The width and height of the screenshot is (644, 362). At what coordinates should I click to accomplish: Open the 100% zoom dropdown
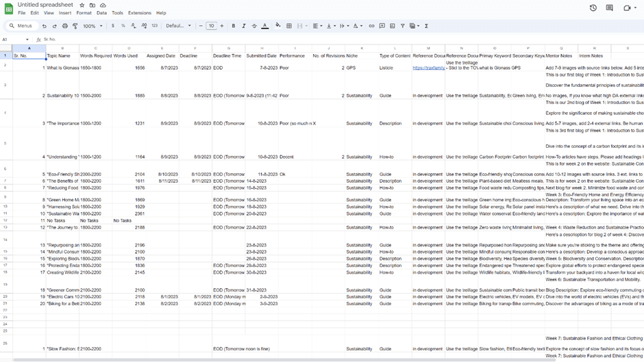[92, 26]
